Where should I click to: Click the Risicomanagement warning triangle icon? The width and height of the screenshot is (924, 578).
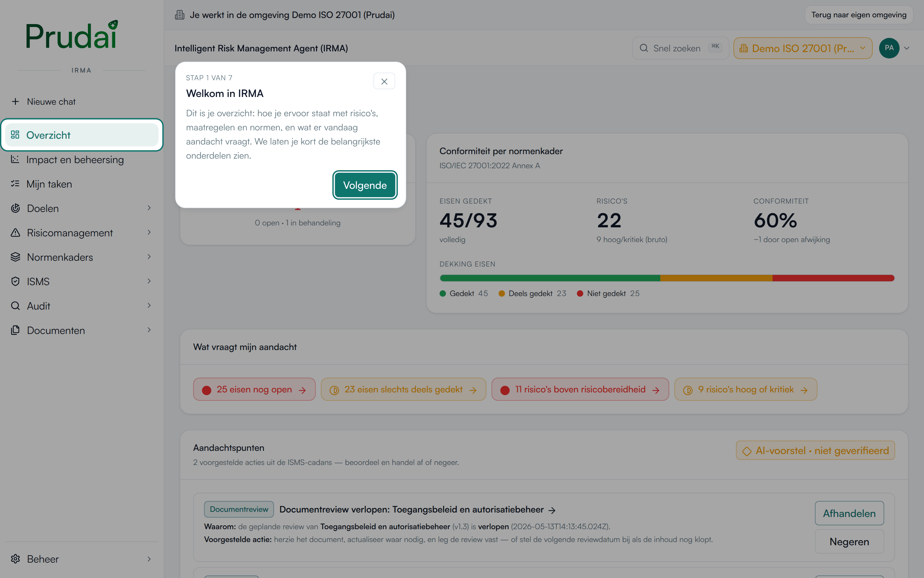click(15, 233)
